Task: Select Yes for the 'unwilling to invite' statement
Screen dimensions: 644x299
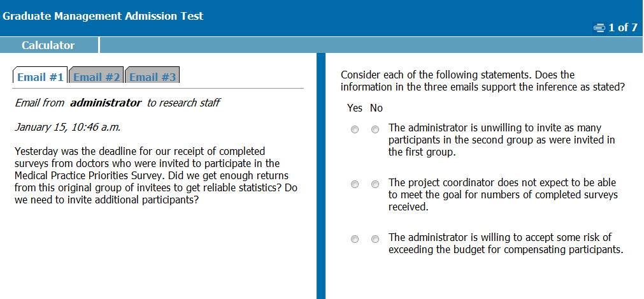Action: tap(355, 129)
